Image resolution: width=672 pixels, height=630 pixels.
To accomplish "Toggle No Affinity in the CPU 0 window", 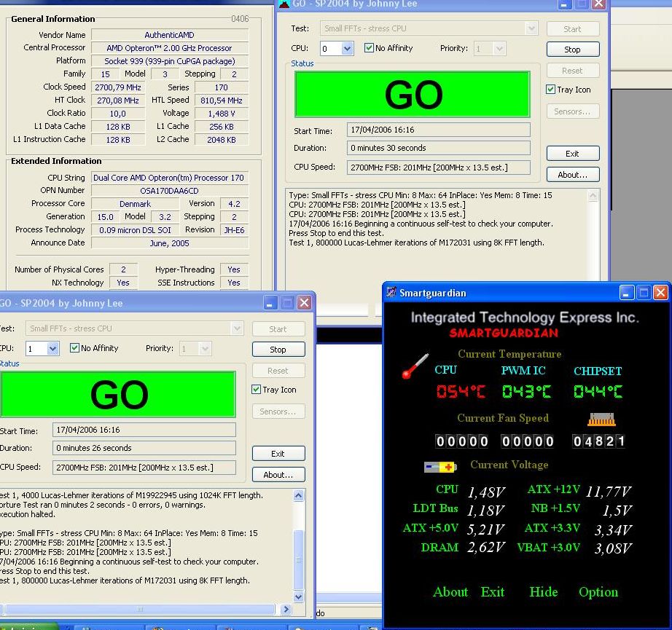I will click(x=370, y=48).
